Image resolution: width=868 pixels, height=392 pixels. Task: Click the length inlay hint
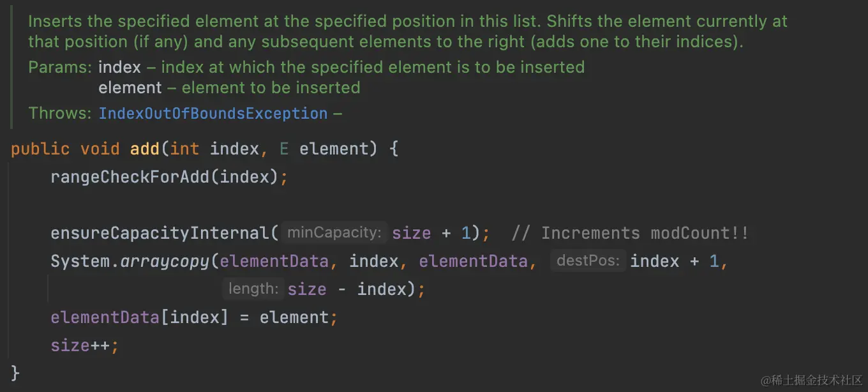click(x=253, y=289)
